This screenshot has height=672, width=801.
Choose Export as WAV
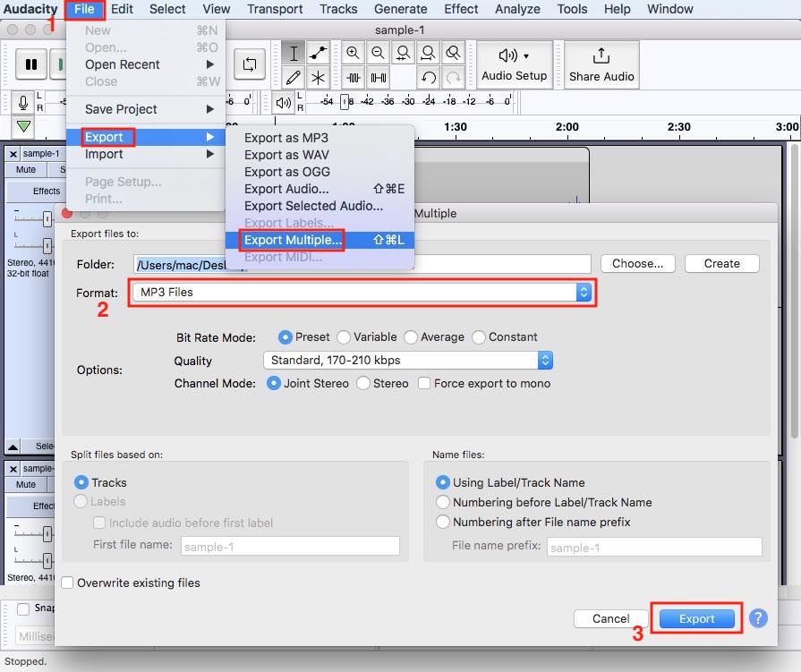click(320, 155)
